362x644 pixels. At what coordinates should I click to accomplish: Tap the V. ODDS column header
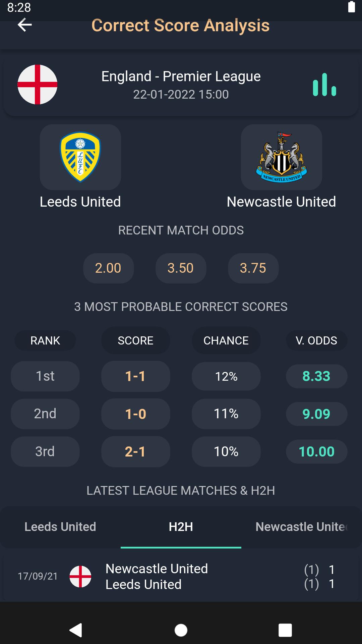316,340
